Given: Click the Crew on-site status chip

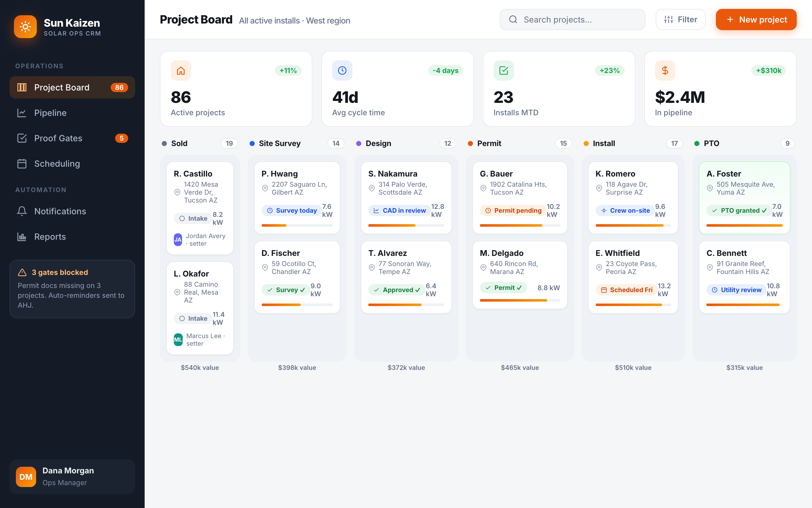Looking at the screenshot, I should tap(625, 210).
